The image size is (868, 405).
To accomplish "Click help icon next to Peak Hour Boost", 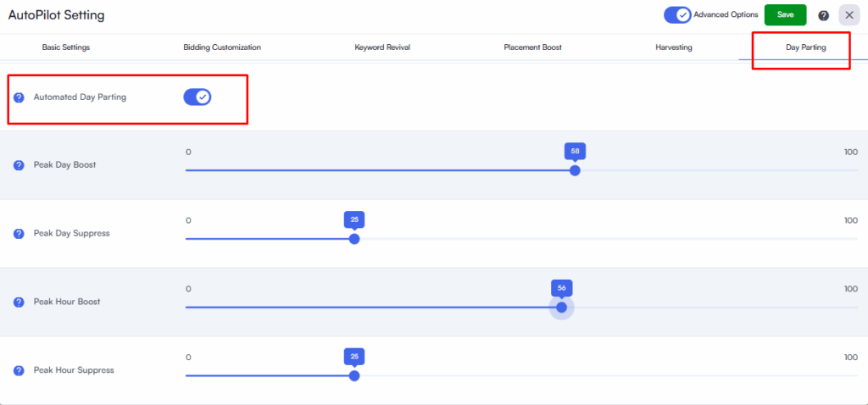I will 19,302.
